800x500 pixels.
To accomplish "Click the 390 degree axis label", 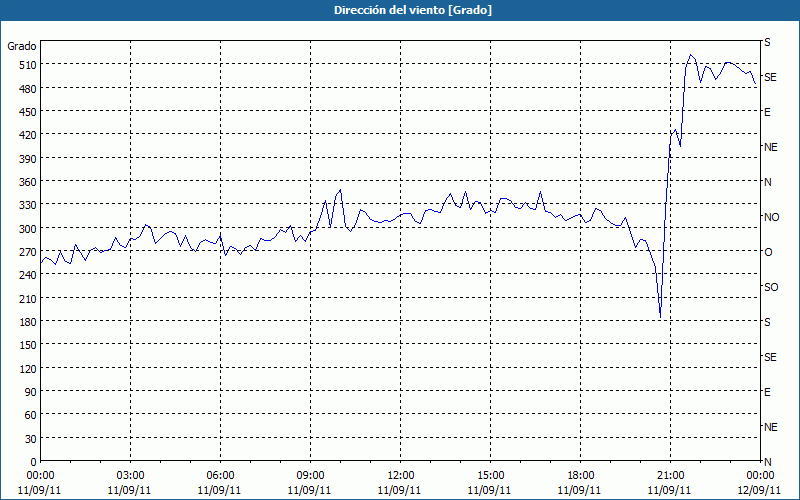I will point(28,159).
